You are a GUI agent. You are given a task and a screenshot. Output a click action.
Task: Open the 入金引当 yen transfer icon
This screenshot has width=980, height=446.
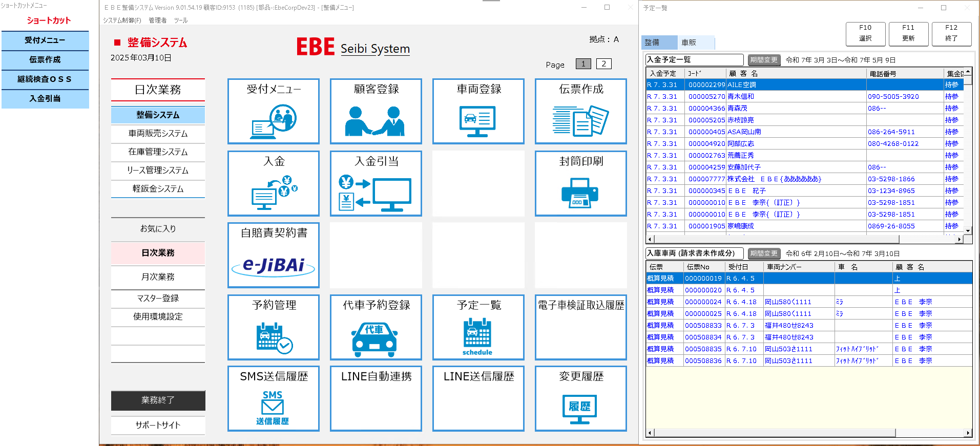pyautogui.click(x=376, y=183)
